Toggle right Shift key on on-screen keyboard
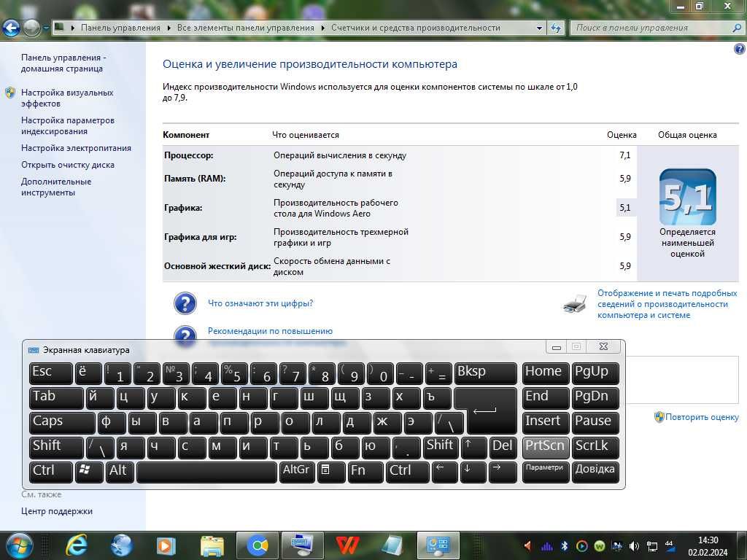 click(x=441, y=448)
